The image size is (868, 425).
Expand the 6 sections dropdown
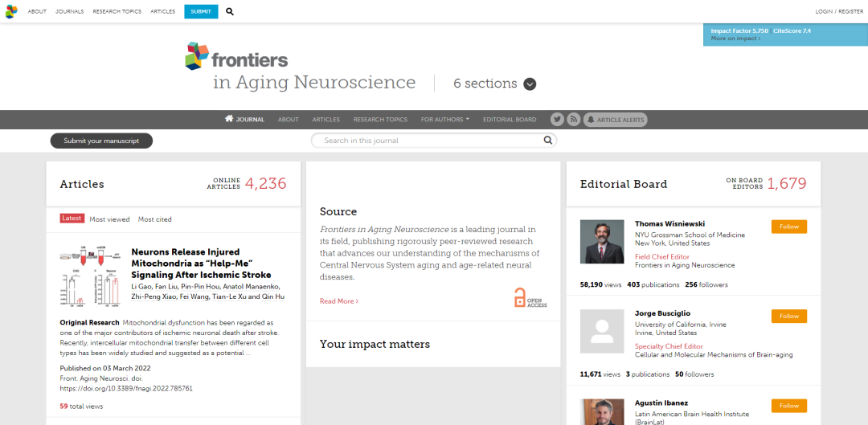[530, 84]
